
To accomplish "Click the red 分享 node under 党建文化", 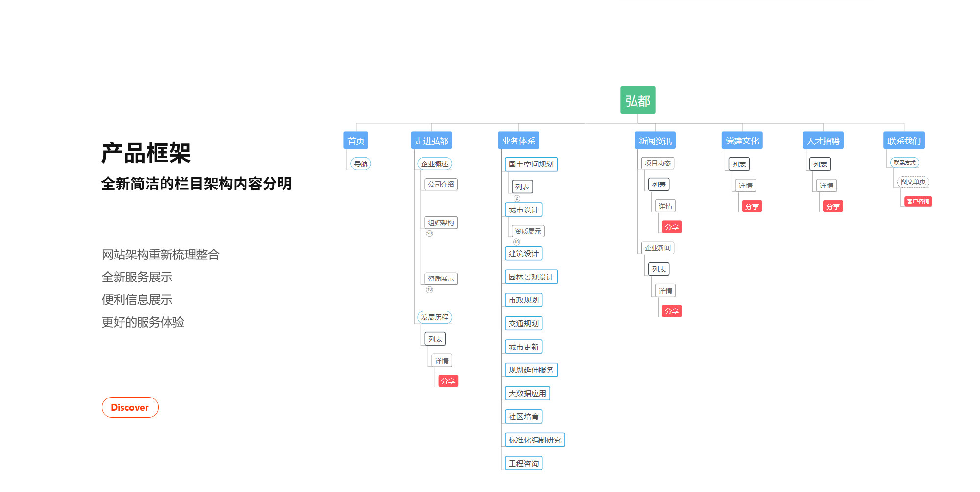I will click(x=752, y=207).
